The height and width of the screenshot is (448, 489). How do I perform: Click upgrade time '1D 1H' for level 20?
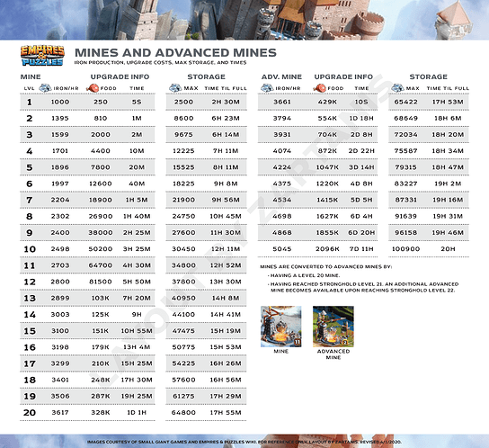(x=137, y=412)
